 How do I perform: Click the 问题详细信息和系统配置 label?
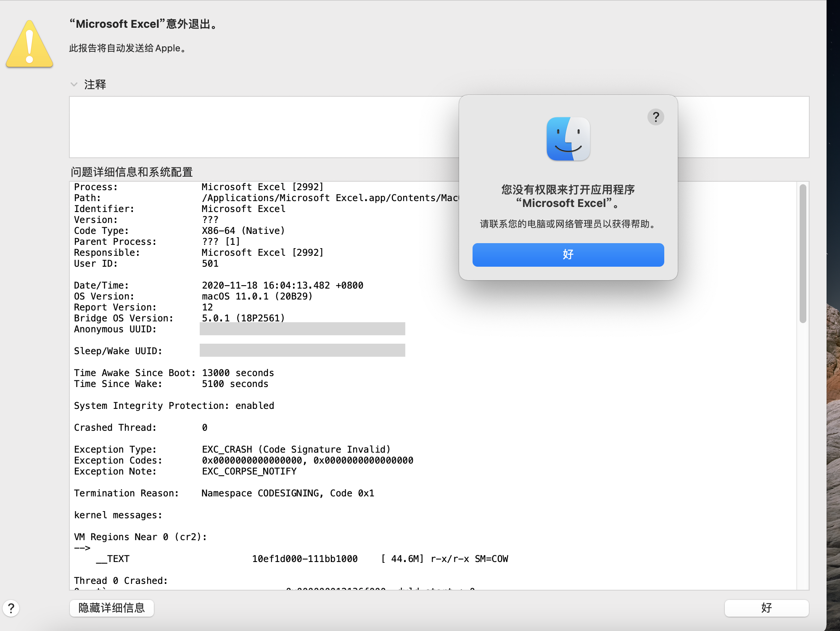[x=132, y=172]
